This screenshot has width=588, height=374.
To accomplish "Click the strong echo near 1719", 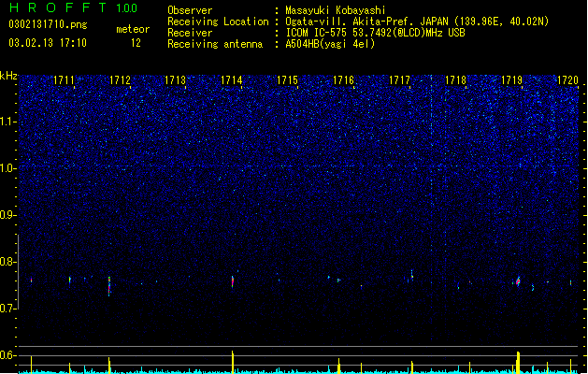I will [x=518, y=281].
